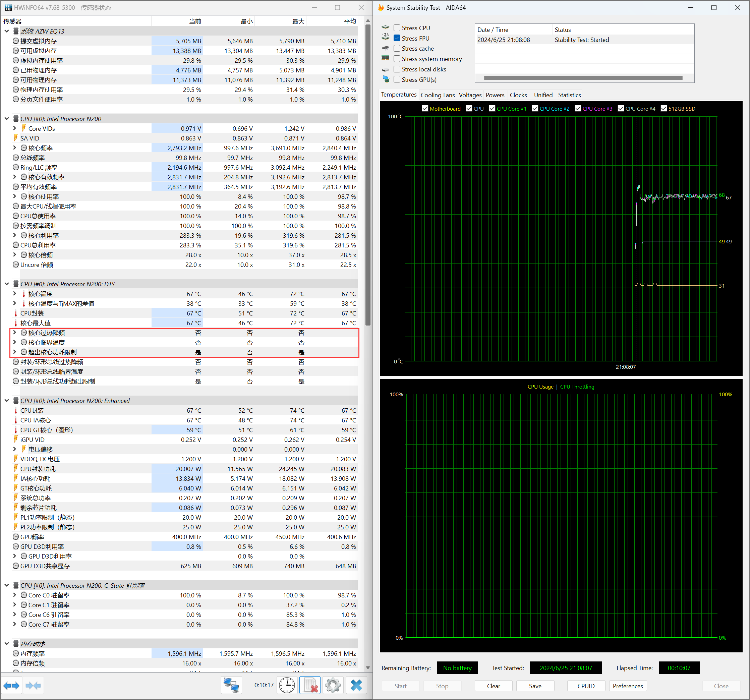Click the Stress GPU(s) monitor icon

tap(386, 79)
